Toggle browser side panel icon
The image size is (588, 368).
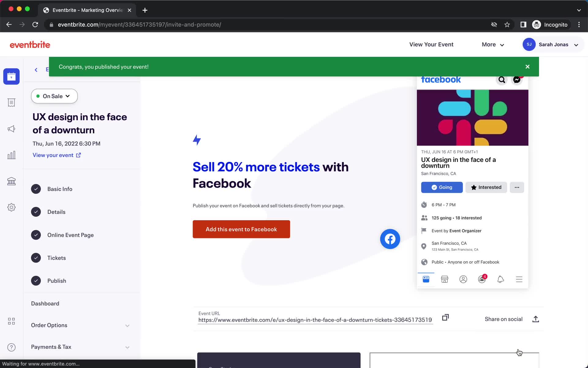(x=523, y=25)
